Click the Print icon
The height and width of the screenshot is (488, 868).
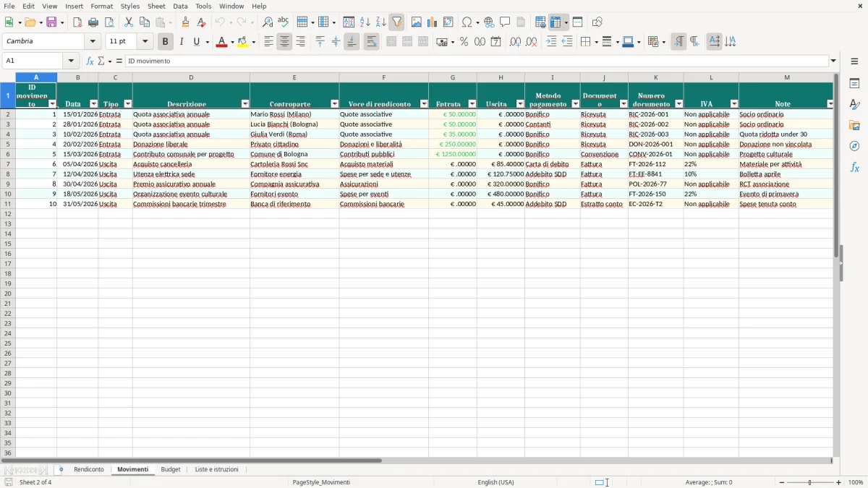(93, 22)
